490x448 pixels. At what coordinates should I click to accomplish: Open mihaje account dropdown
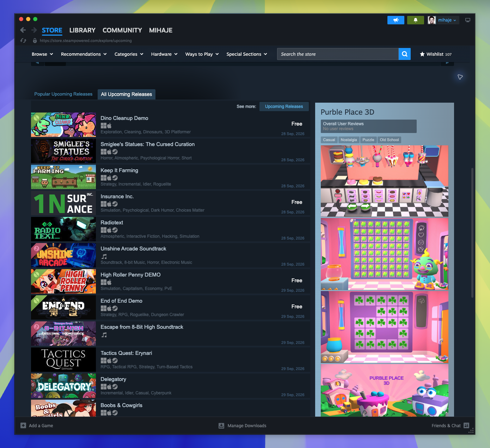[447, 20]
